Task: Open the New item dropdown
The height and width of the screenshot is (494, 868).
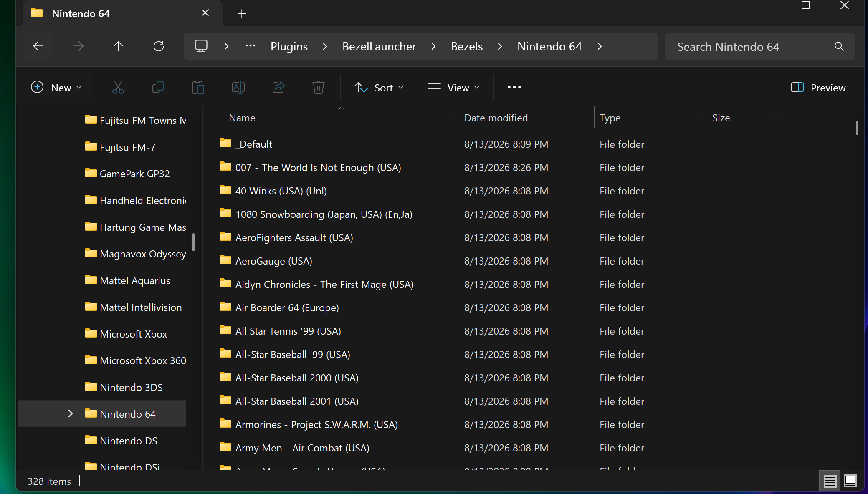Action: pos(56,88)
